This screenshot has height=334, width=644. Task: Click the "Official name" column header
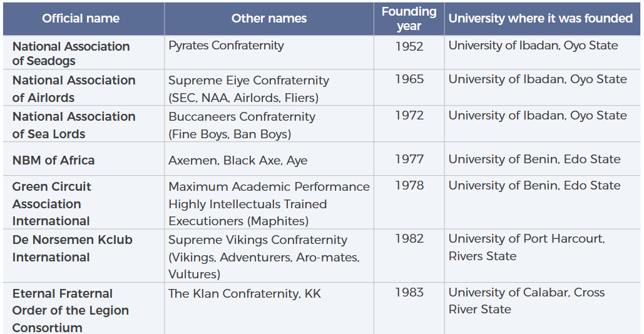(81, 19)
